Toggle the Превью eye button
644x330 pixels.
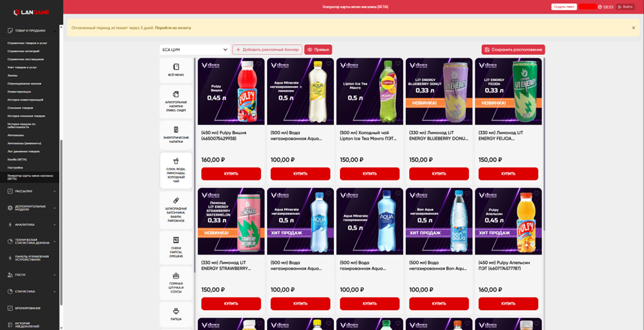click(x=318, y=50)
